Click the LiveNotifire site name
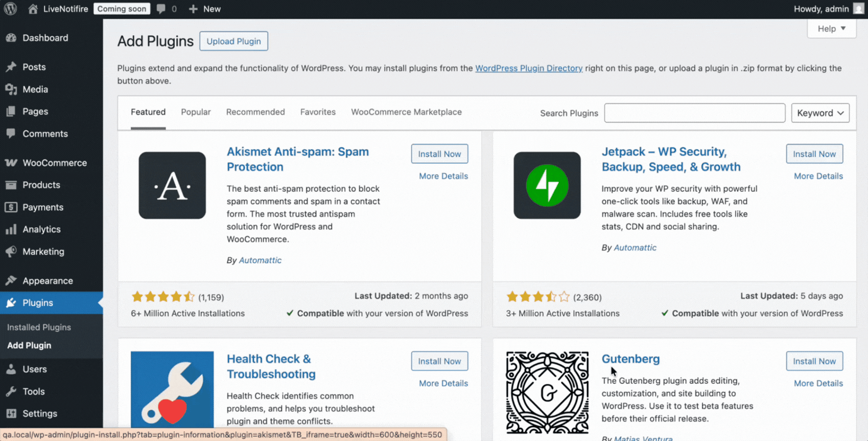The width and height of the screenshot is (868, 441). [x=65, y=9]
